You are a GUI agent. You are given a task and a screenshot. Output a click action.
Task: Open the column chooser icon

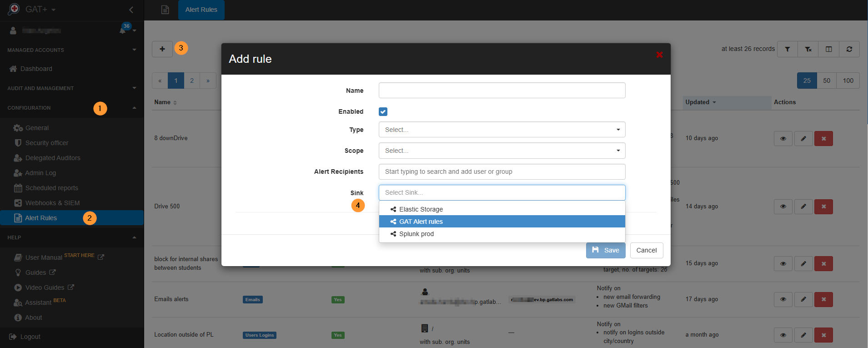pos(829,49)
